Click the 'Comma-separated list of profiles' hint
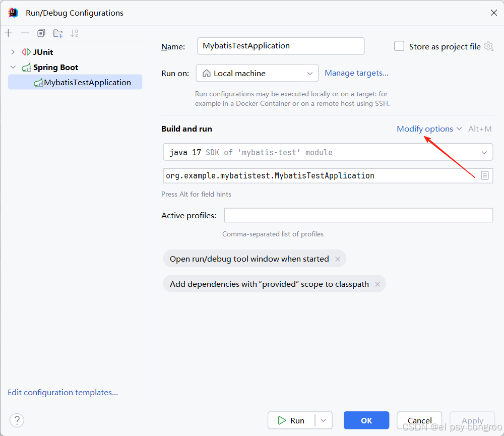Viewport: 504px width, 436px height. pos(273,234)
